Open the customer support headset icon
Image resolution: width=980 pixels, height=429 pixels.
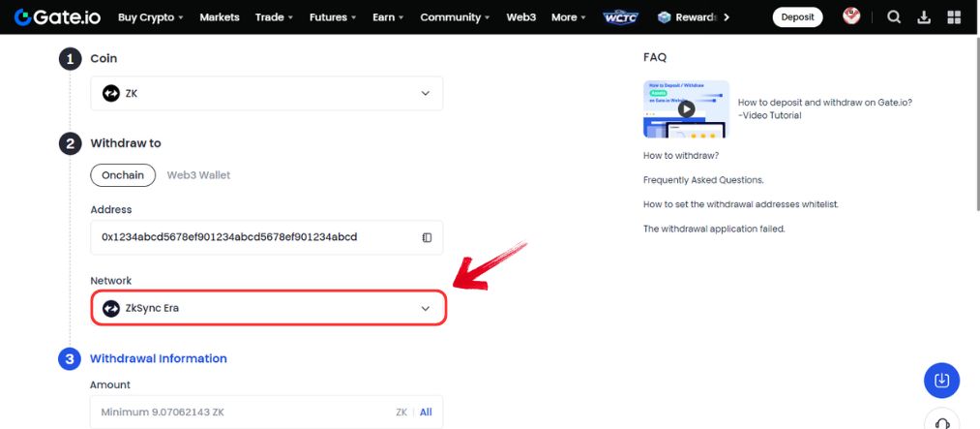[x=941, y=421]
